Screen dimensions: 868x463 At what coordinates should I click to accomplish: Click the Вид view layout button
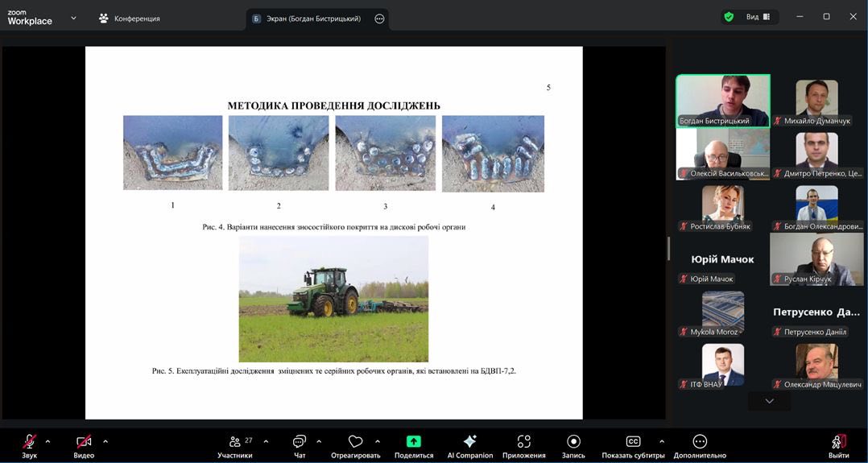[x=757, y=17]
